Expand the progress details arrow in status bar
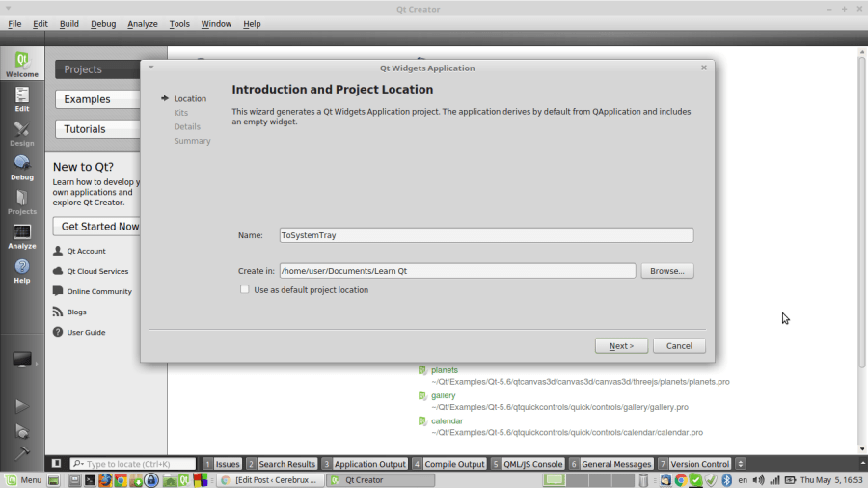This screenshot has height=488, width=868. coord(862,464)
